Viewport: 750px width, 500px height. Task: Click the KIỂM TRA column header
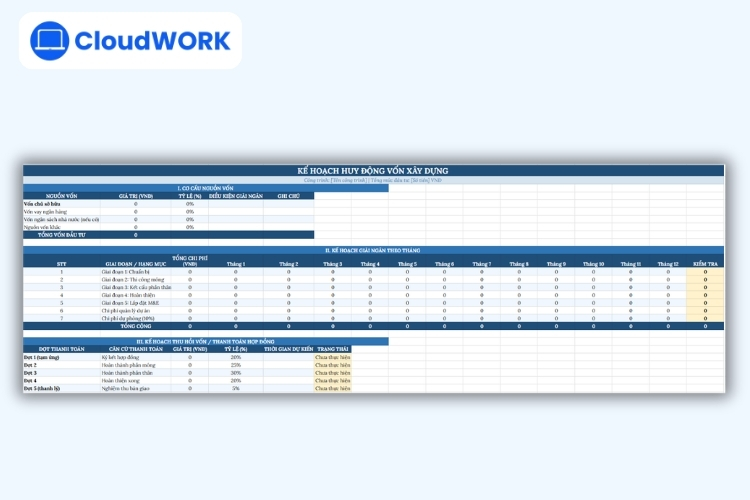point(705,264)
